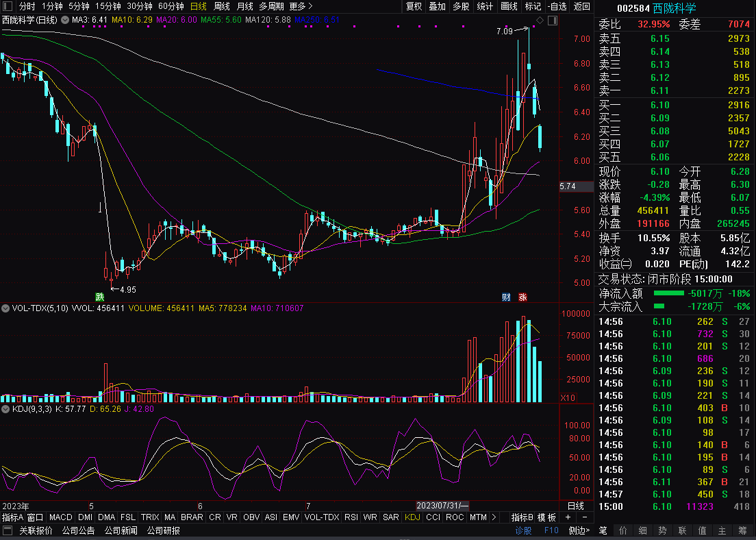Expand the 西陇科学 main chart indicator dropdown
The width and height of the screenshot is (756, 540).
click(x=65, y=20)
